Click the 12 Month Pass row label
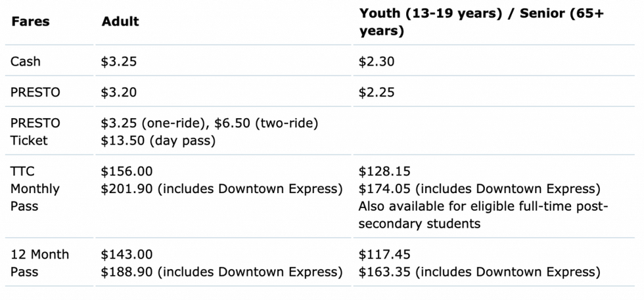 coord(40,263)
